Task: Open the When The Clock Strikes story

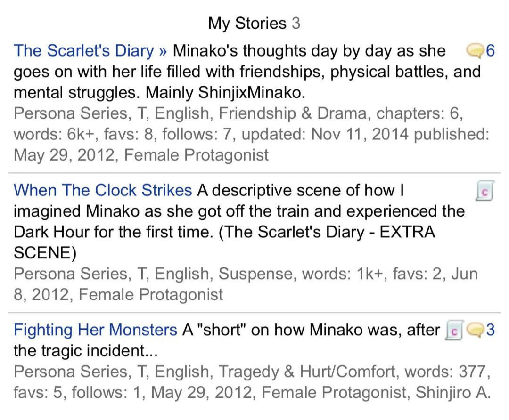Action: [103, 190]
